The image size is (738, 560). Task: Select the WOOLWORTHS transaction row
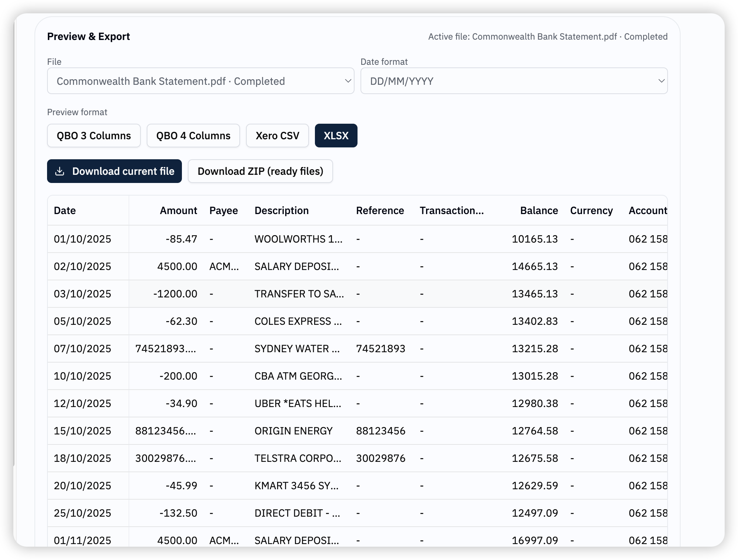296,239
